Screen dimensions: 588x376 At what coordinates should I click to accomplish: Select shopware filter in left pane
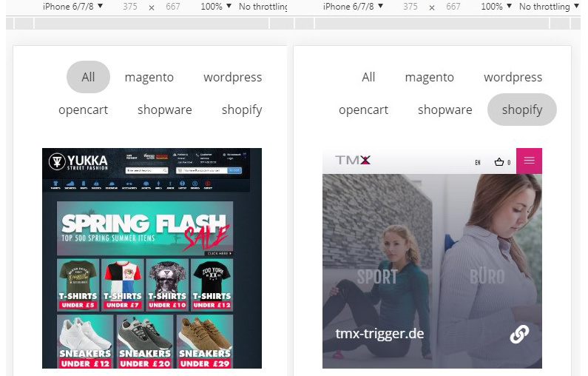point(165,110)
